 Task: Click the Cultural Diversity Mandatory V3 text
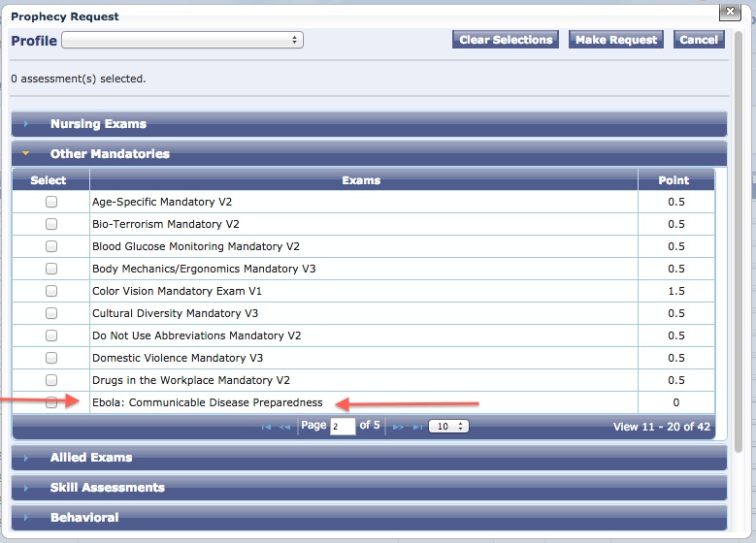point(175,313)
